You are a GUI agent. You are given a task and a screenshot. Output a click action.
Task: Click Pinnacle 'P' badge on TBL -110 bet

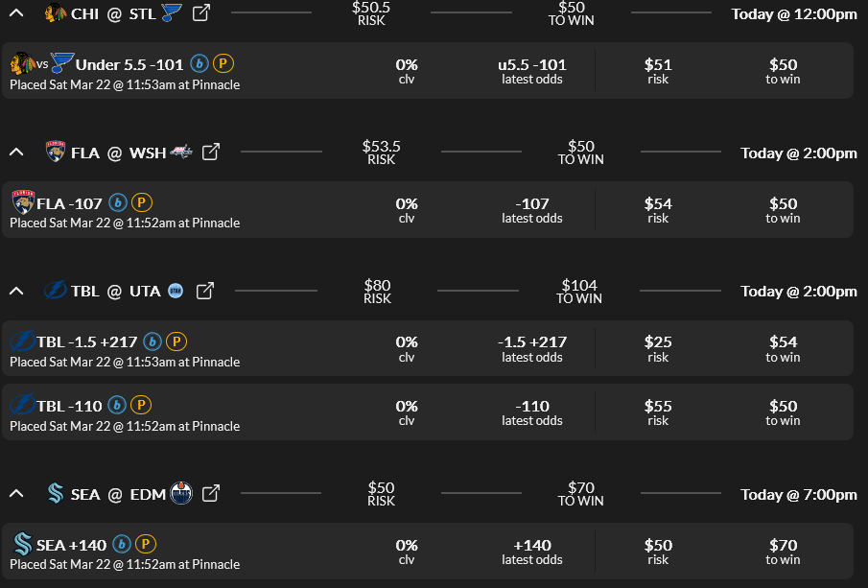coord(140,405)
